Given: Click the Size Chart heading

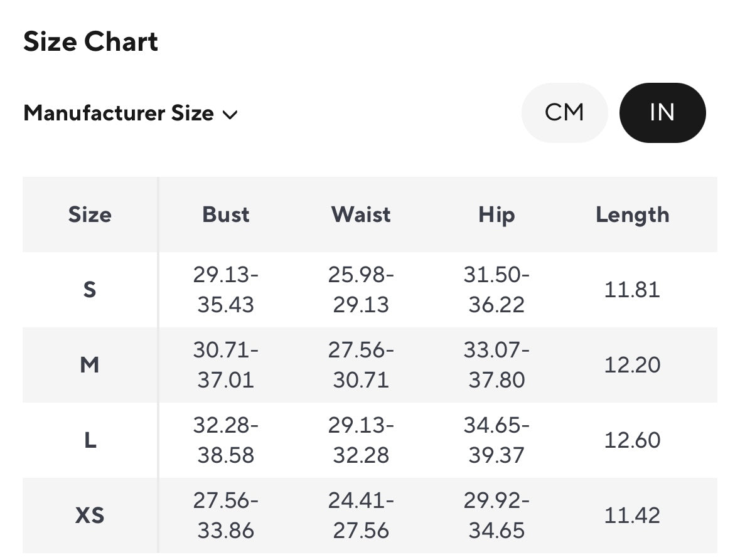Looking at the screenshot, I should click(x=90, y=42).
